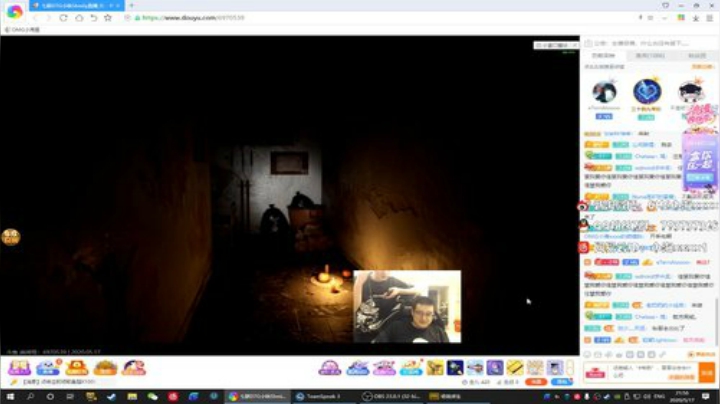This screenshot has height=404, width=720.
Task: Go to the browser home page
Action: coord(79,18)
